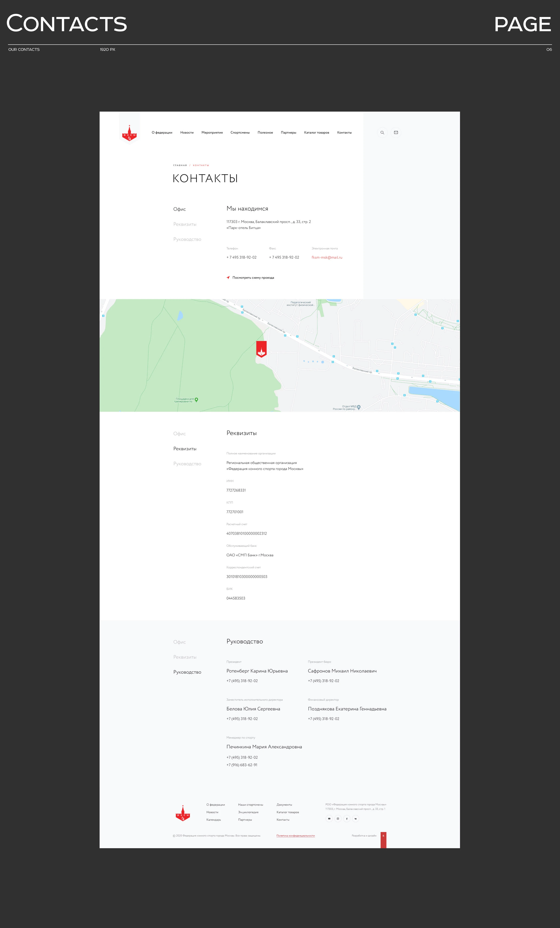Viewport: 560px width, 928px height.
Task: Open Каталог товаров in the top navigation
Action: (x=316, y=133)
